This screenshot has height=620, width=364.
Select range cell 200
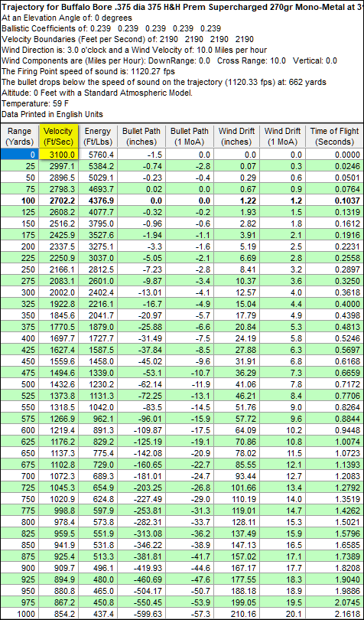pyautogui.click(x=19, y=246)
